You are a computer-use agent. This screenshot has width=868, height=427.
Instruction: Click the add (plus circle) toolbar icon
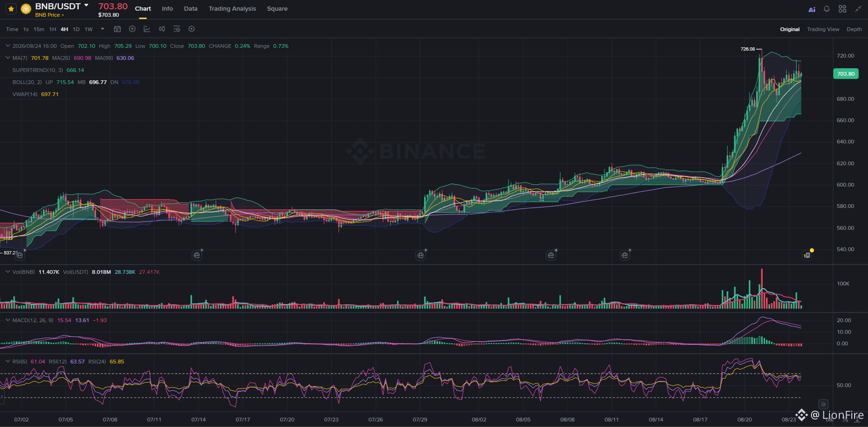[132, 29]
